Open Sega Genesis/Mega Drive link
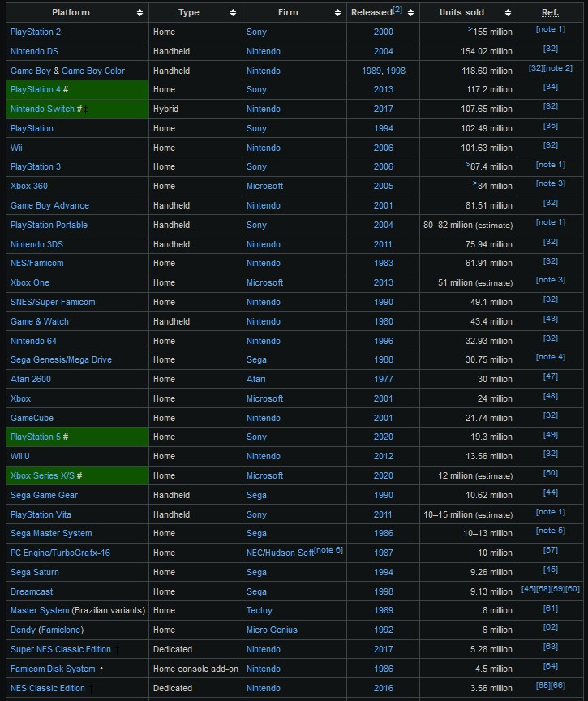The height and width of the screenshot is (701, 588). (x=61, y=360)
